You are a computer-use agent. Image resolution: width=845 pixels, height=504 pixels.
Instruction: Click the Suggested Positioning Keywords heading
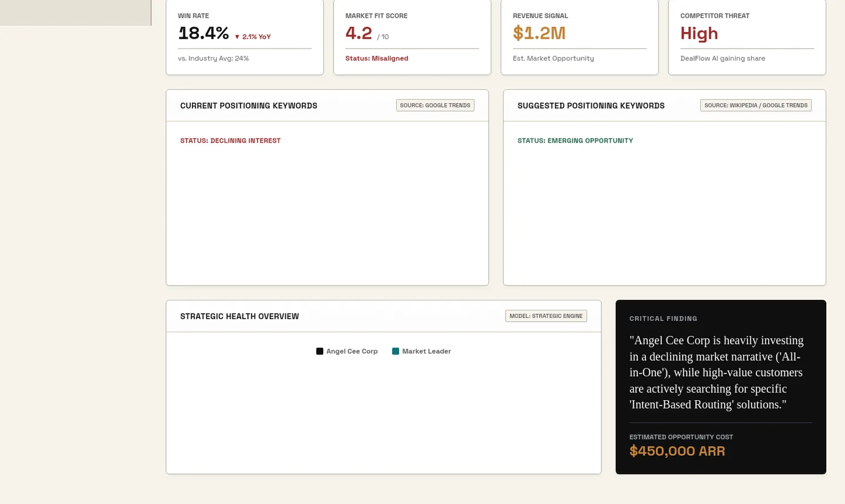[x=591, y=106]
